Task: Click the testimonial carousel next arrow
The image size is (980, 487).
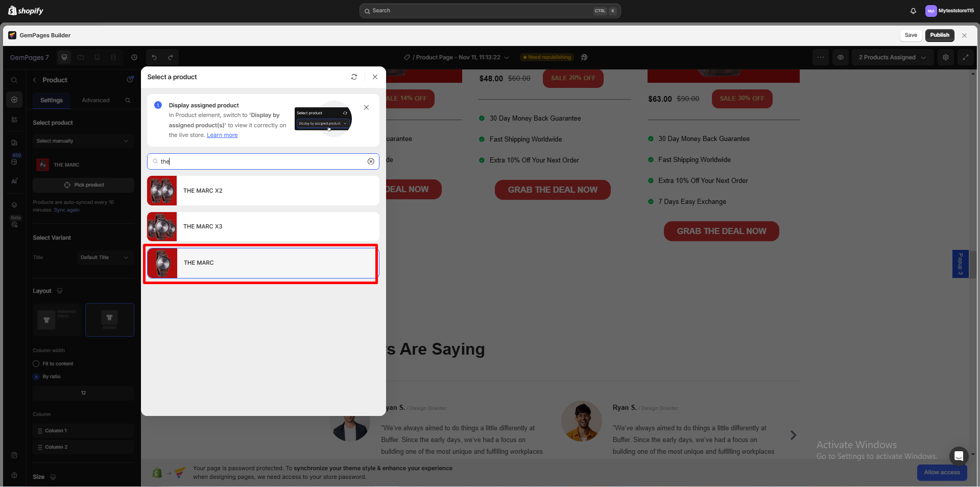Action: click(793, 435)
